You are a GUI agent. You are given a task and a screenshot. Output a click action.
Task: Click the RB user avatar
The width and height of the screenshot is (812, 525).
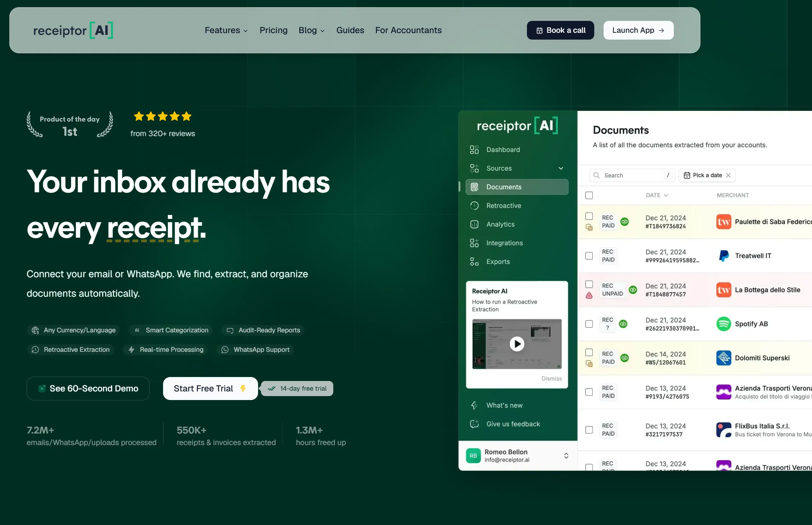pos(473,456)
